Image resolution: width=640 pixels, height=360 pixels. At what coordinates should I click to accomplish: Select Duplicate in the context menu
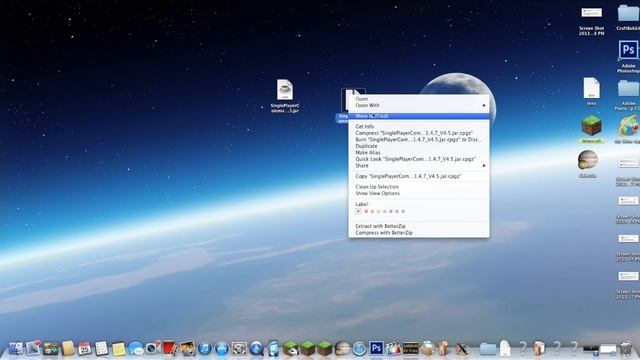(419, 146)
